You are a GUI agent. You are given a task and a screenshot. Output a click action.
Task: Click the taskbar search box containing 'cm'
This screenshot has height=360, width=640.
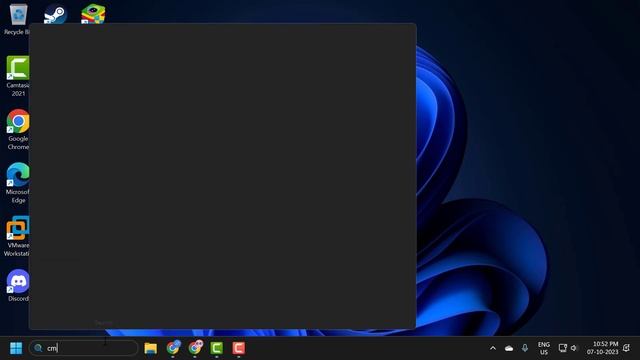point(84,348)
